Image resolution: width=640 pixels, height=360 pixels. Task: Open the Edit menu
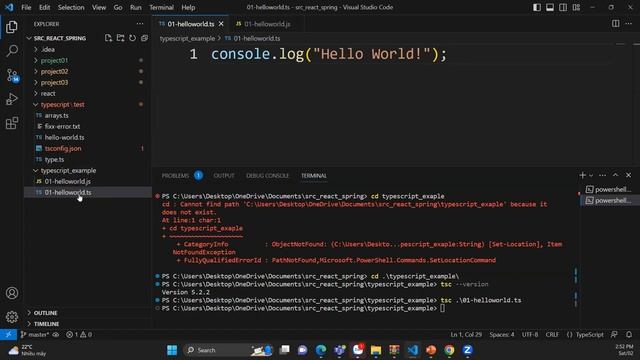point(44,7)
